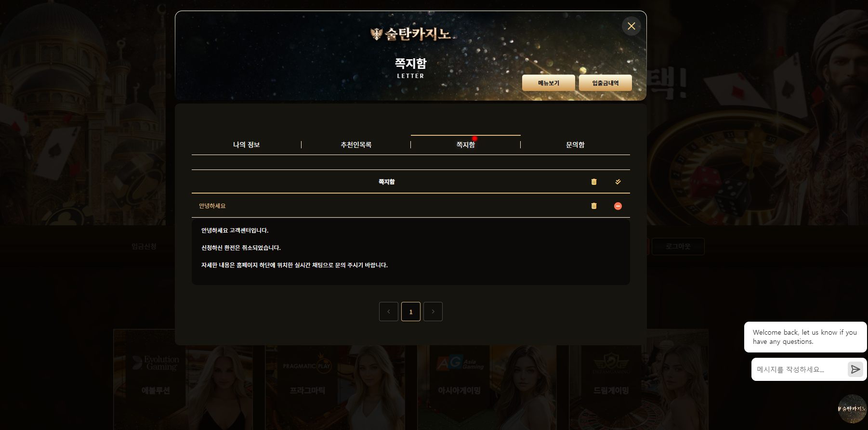Open 입출금내역 transaction history
868x430 pixels.
(605, 83)
